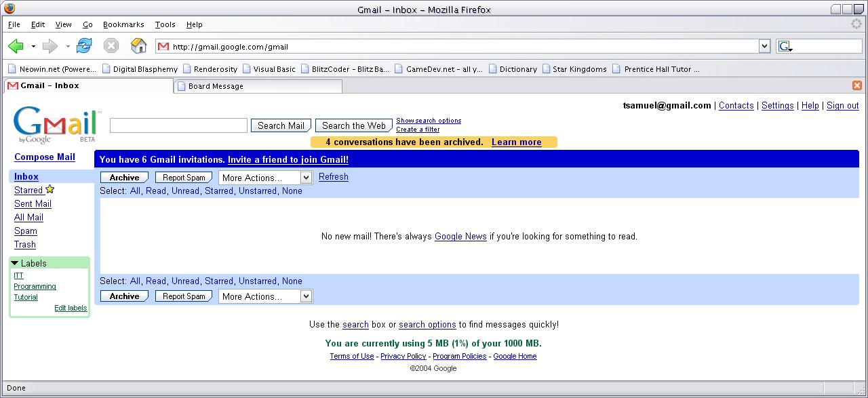Click the Reload page icon
Image resolution: width=868 pixels, height=398 pixels.
(84, 46)
